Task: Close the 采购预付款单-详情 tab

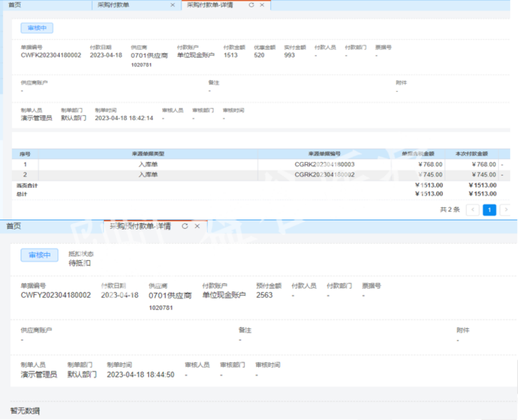Action: 197,226
